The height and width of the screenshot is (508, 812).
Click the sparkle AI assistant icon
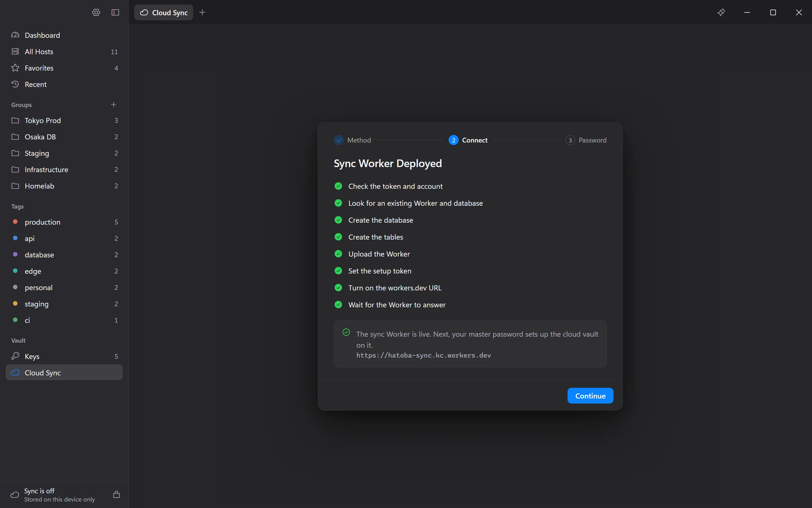pyautogui.click(x=721, y=12)
